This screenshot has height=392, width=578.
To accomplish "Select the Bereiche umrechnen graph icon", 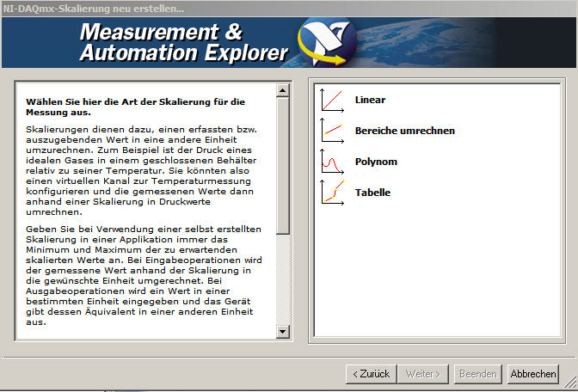I will pyautogui.click(x=332, y=131).
